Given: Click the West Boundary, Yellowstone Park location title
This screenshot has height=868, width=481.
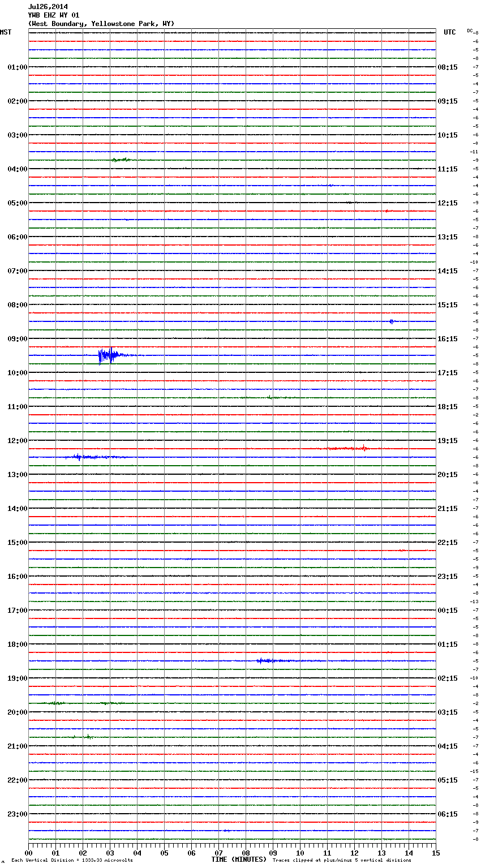Looking at the screenshot, I should tap(101, 24).
